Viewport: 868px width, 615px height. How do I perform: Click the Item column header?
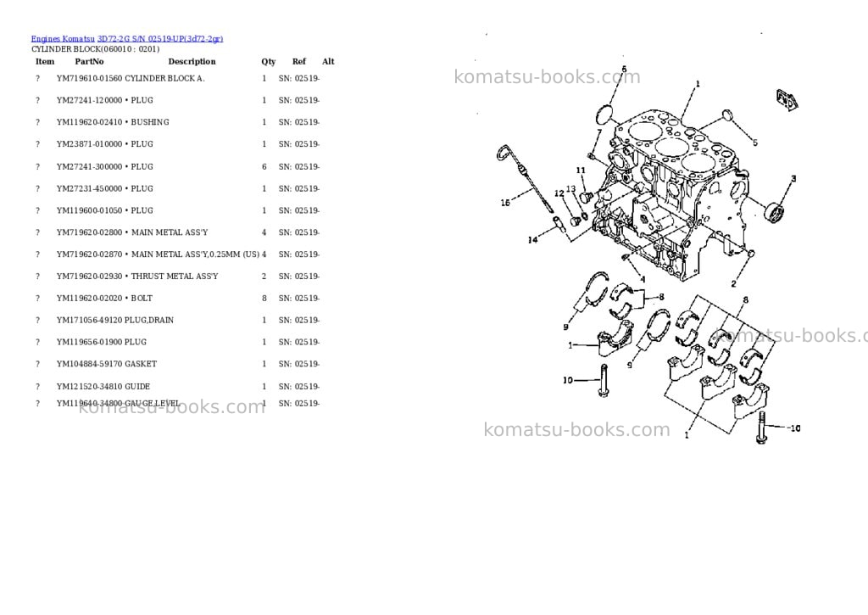pos(45,61)
